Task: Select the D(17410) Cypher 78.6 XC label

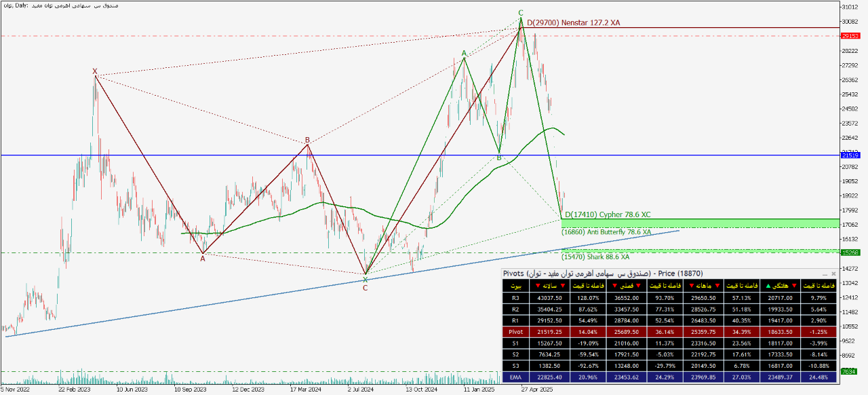Action: pos(607,214)
